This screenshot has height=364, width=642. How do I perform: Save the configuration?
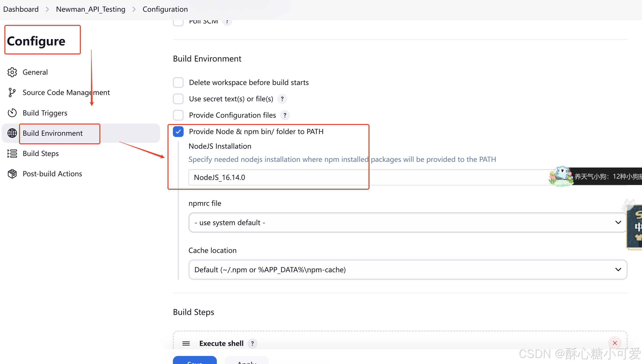(x=195, y=363)
